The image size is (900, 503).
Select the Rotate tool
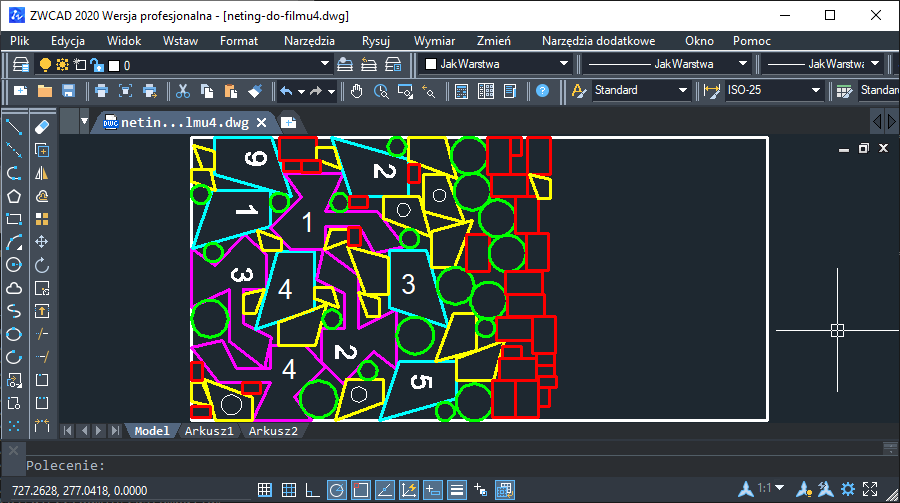click(x=42, y=265)
